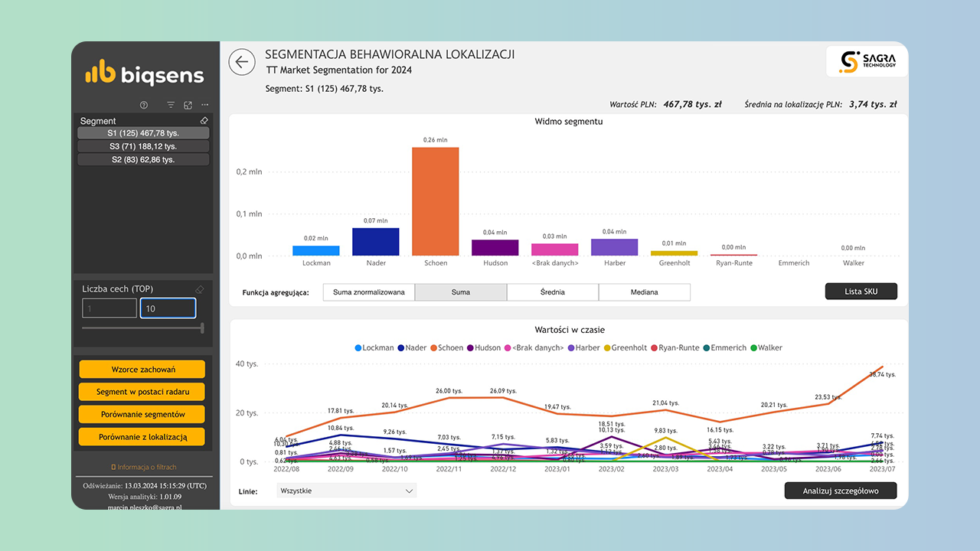Open Porównanie segmentów
This screenshot has height=551, width=980.
[x=142, y=414]
